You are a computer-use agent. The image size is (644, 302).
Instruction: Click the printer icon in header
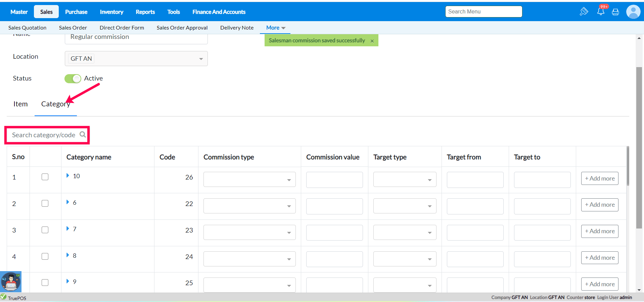click(x=615, y=12)
